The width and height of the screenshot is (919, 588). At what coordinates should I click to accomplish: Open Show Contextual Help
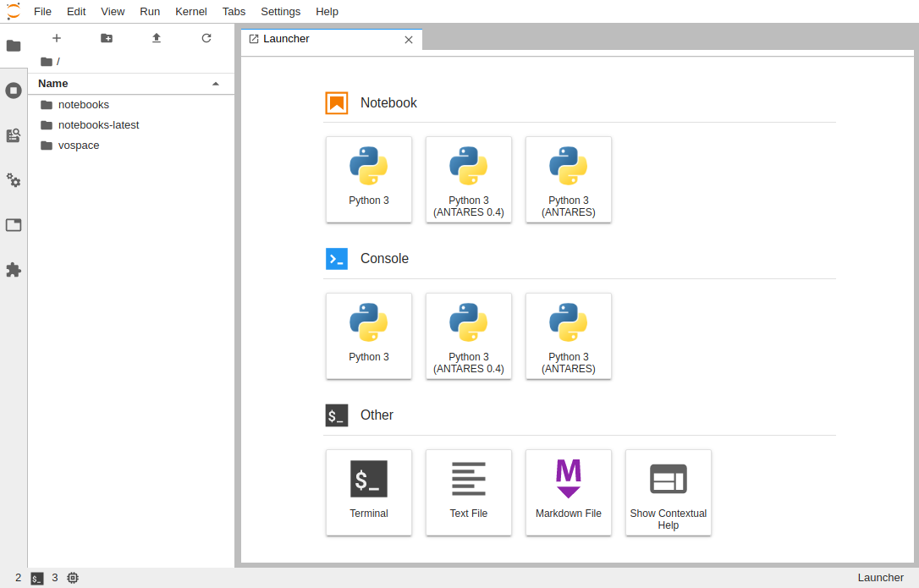pos(669,492)
